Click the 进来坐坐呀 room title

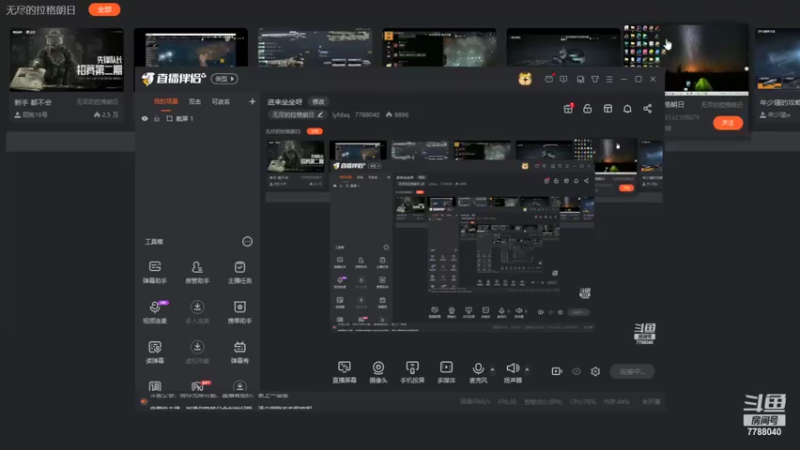[285, 102]
